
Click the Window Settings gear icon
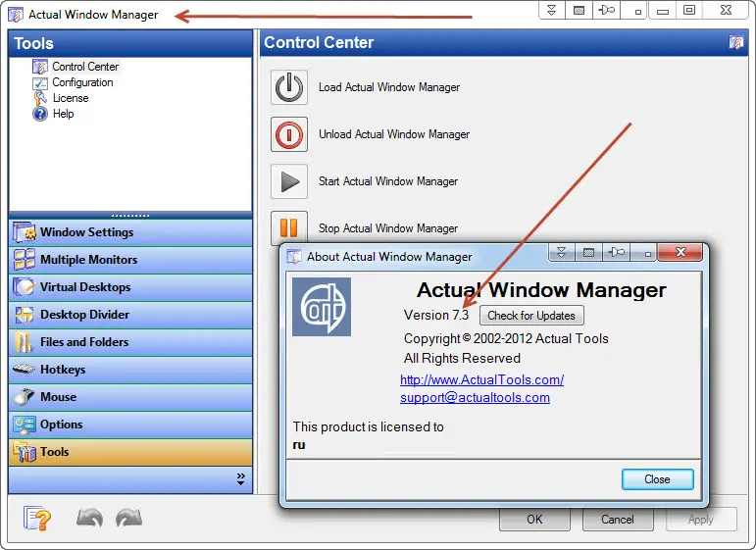coord(25,232)
